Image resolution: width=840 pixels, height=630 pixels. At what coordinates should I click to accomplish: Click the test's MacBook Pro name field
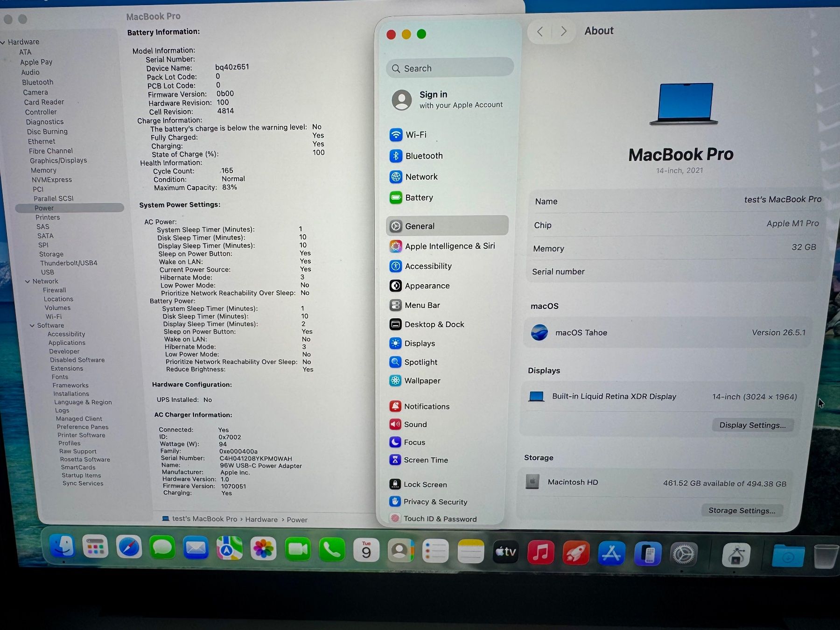(x=783, y=200)
